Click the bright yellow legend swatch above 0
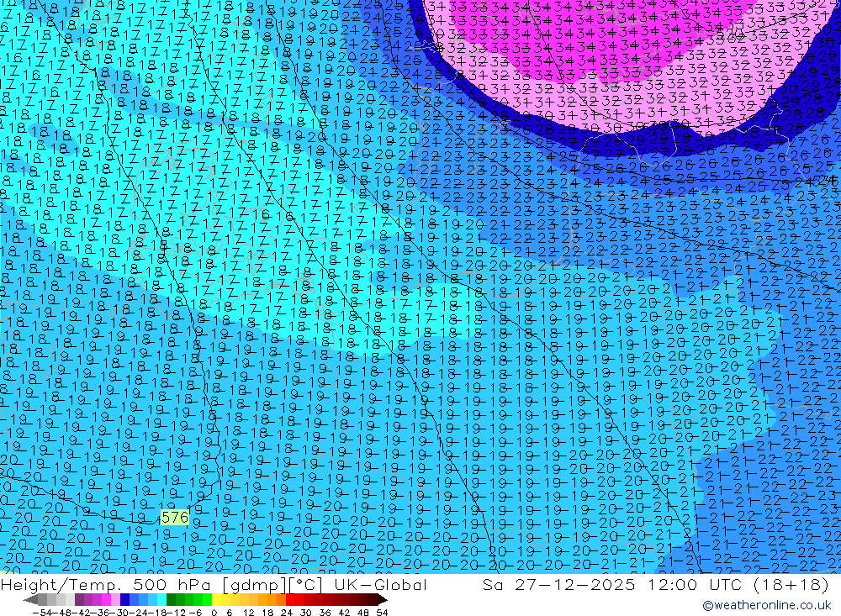841x616 pixels. click(216, 599)
